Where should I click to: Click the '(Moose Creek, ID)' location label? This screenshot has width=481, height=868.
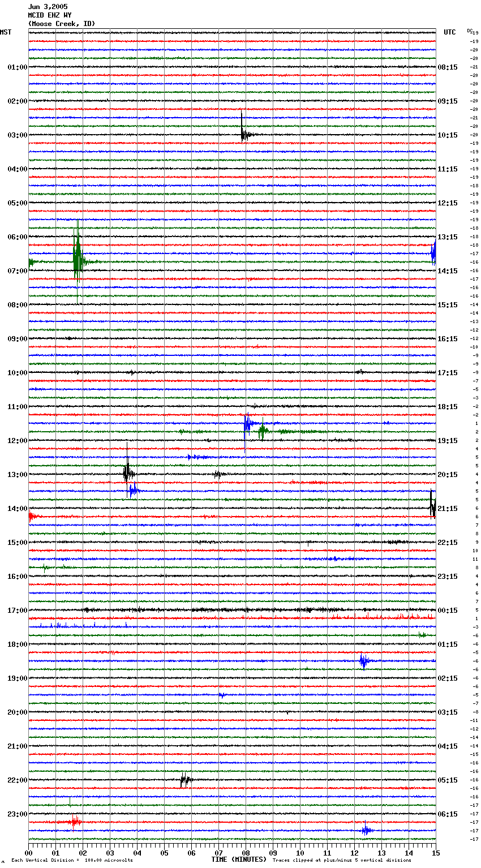[x=62, y=24]
